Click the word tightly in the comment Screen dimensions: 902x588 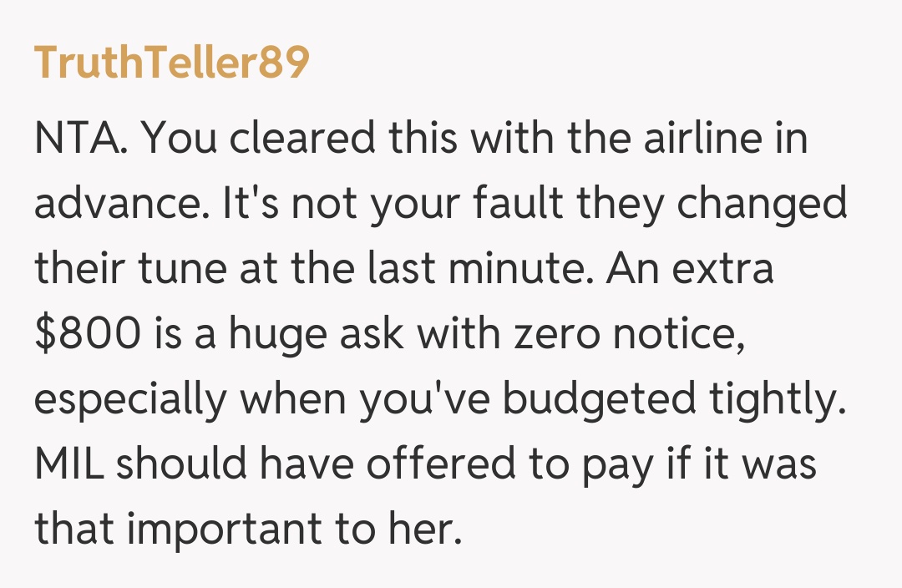pyautogui.click(x=780, y=400)
